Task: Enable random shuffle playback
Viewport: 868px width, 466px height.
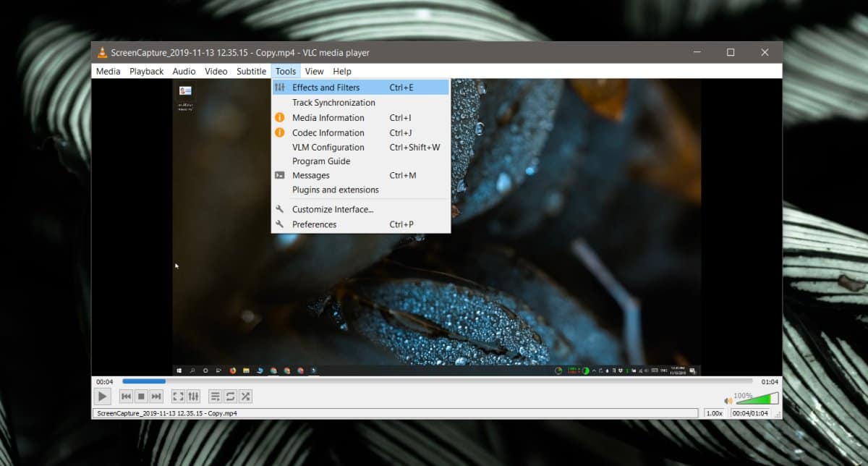Action: click(x=246, y=396)
